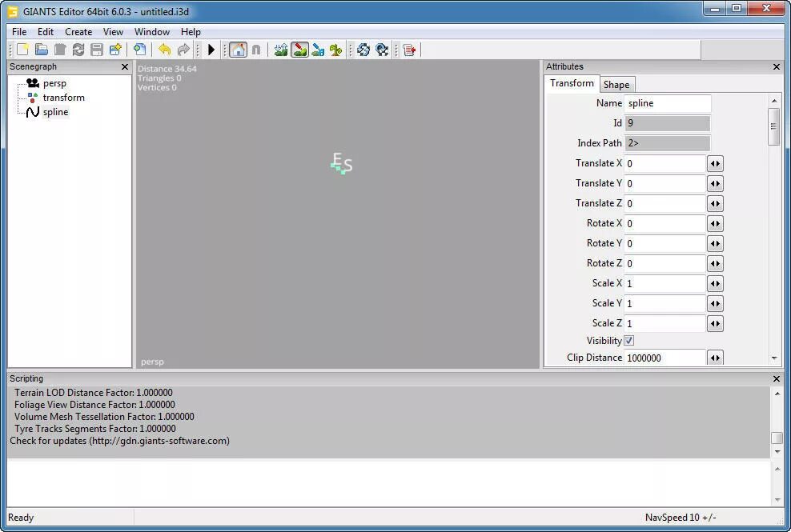Screen dimensions: 791x532
Task: Click the Clip Distance arrow slider button
Action: click(715, 358)
